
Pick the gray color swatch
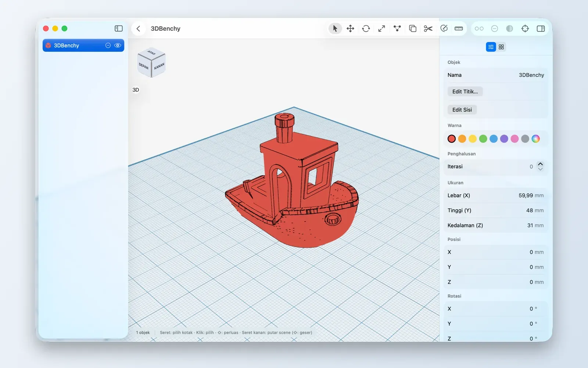click(x=525, y=139)
